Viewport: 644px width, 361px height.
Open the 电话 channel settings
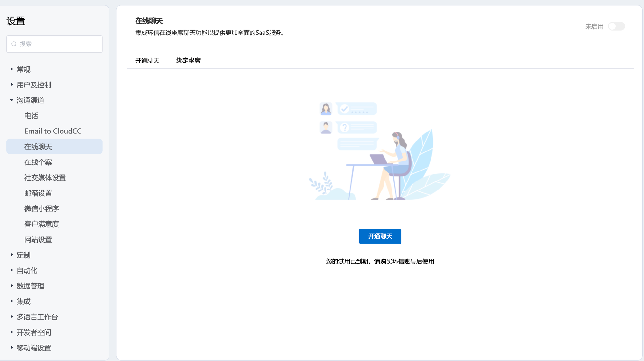(x=31, y=116)
